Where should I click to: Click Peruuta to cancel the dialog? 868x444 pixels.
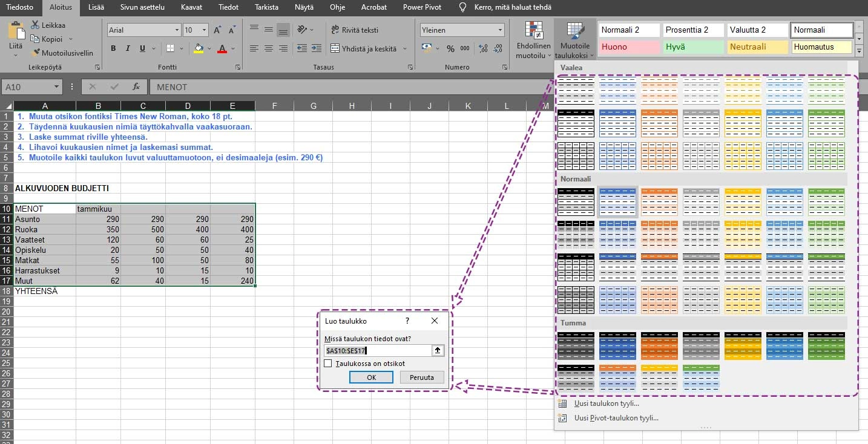tap(422, 377)
